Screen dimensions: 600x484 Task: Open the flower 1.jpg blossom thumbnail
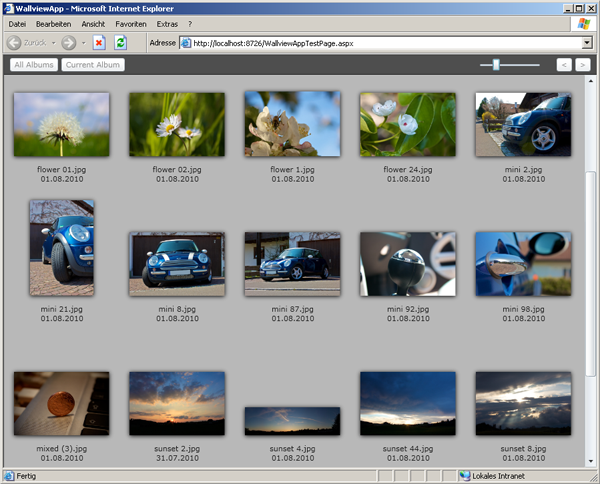(x=293, y=124)
